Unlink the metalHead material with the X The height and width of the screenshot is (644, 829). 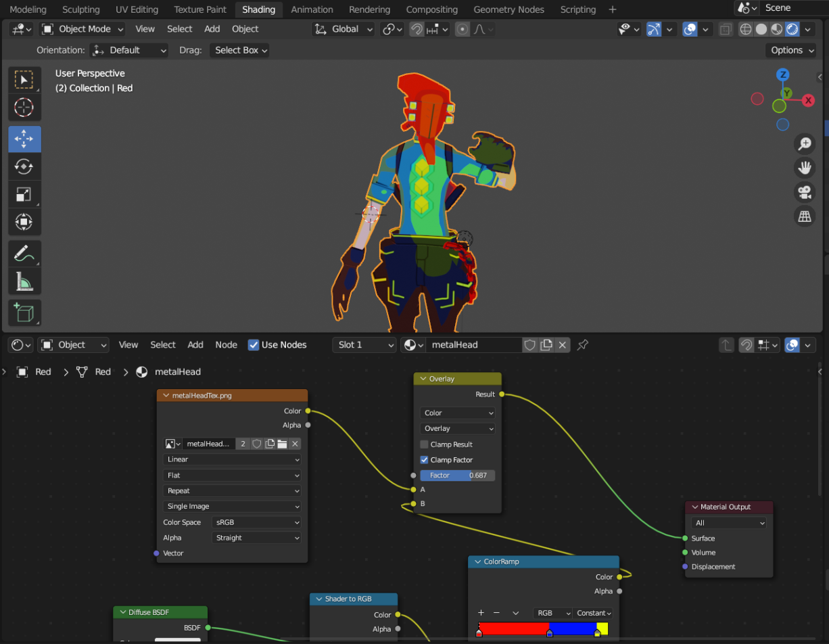pos(563,345)
